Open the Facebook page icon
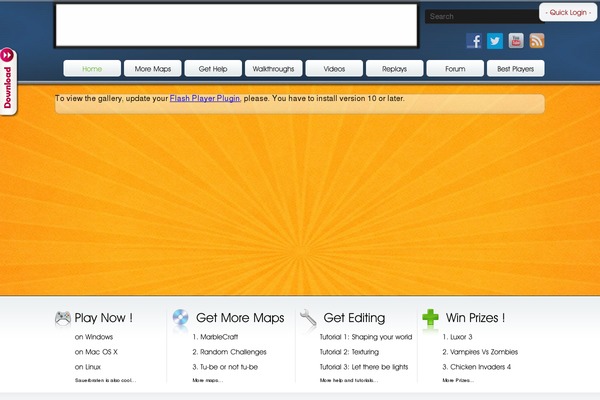600x400 pixels. [x=473, y=41]
